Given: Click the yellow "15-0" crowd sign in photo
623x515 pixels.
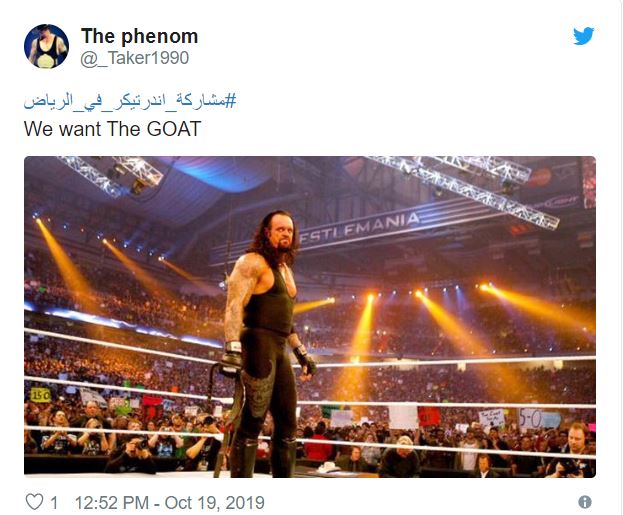Looking at the screenshot, I should tap(41, 395).
